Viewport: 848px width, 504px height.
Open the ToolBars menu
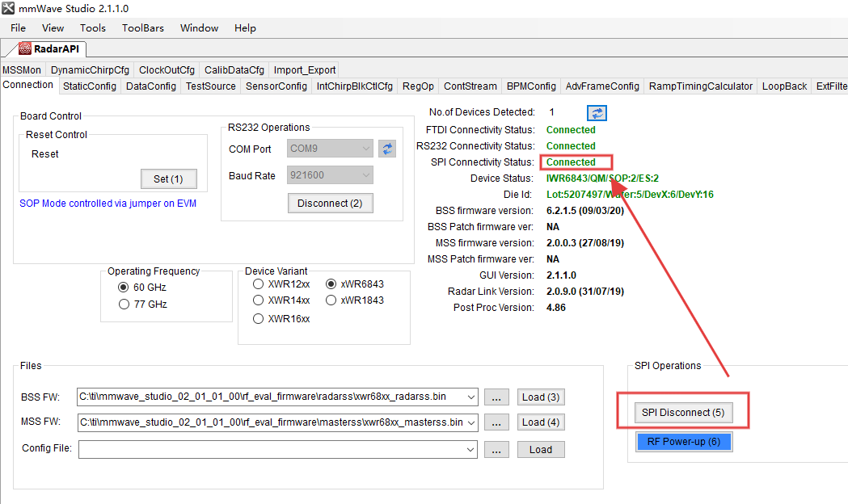coord(143,28)
